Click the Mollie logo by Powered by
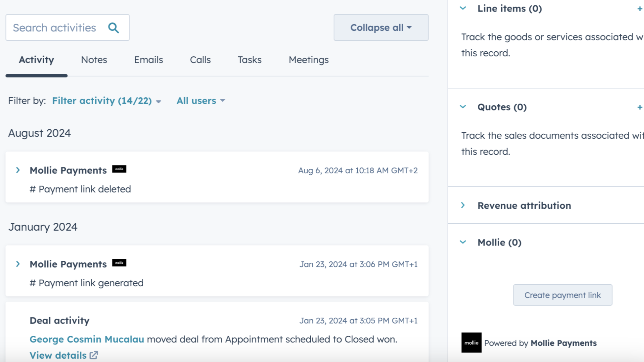 [x=471, y=343]
